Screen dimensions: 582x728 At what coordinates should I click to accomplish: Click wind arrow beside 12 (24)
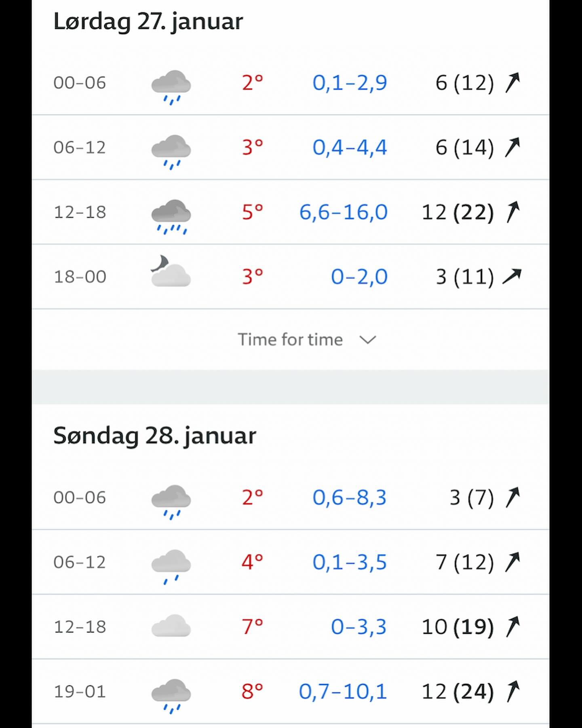(x=512, y=691)
